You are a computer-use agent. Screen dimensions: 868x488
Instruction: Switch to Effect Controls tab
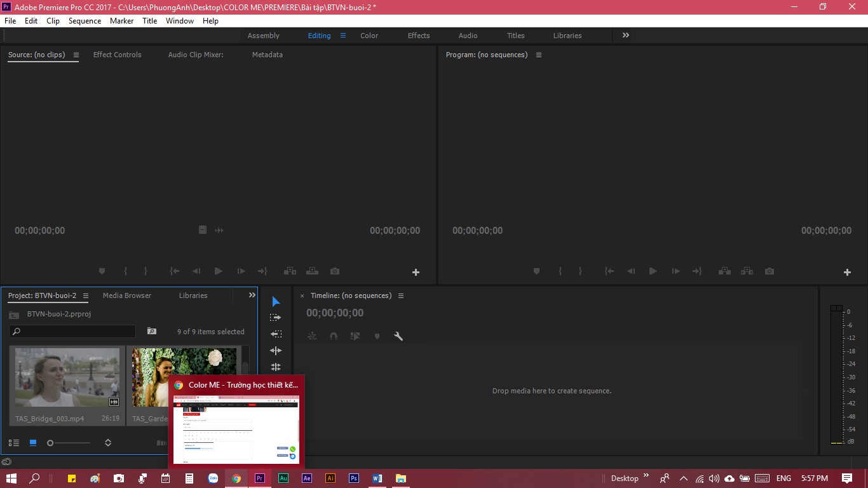pos(118,55)
